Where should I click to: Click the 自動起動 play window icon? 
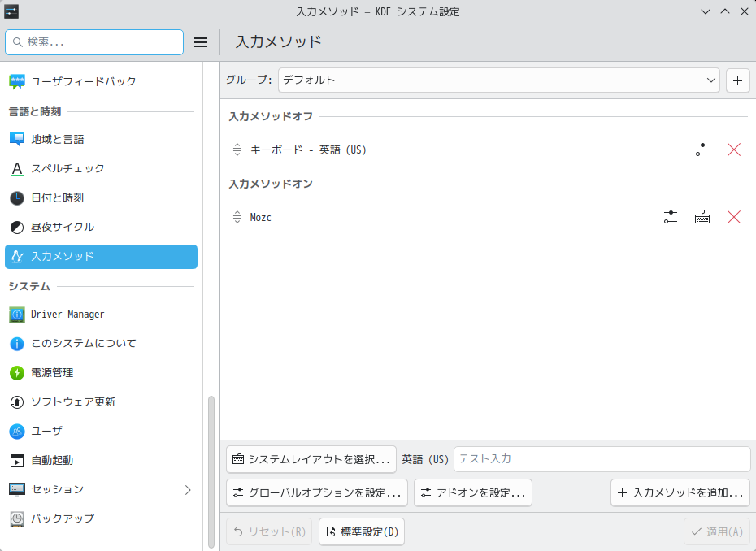click(17, 461)
